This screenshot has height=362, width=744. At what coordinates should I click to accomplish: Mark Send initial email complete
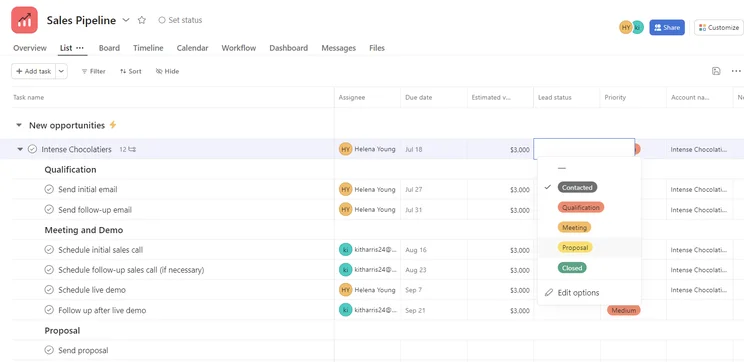click(49, 189)
